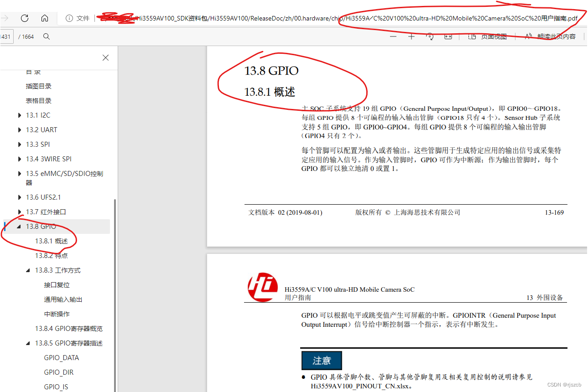This screenshot has width=588, height=392.
Task: Open PDF search with the magnifier icon
Action: [x=46, y=36]
